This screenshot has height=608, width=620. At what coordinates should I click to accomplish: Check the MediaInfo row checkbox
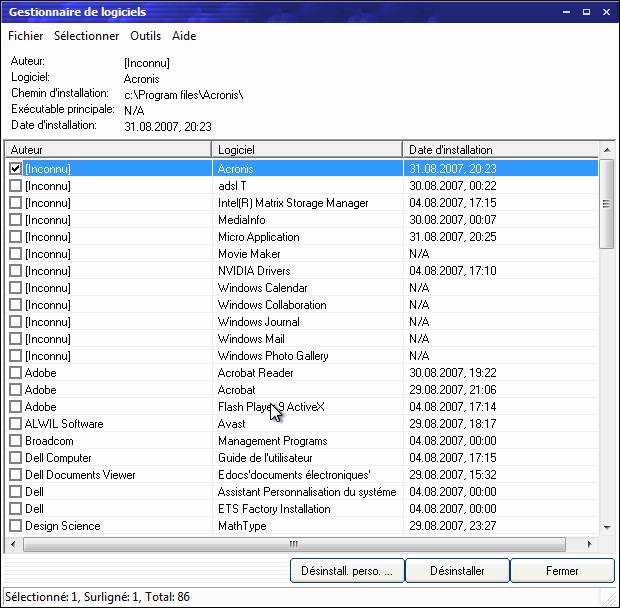pyautogui.click(x=15, y=220)
